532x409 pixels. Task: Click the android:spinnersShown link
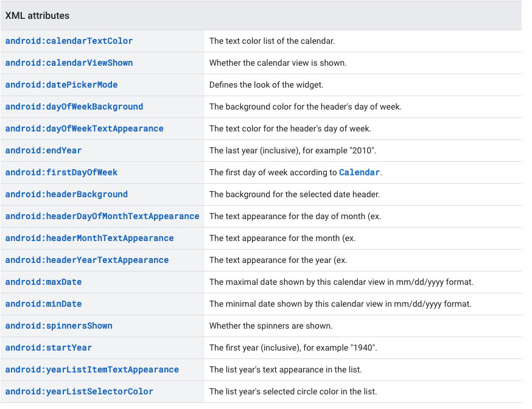click(x=58, y=326)
